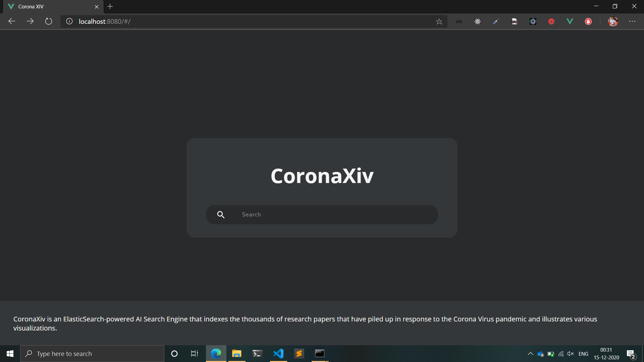This screenshot has width=644, height=362.
Task: Add this page to favorites star
Action: click(x=439, y=21)
